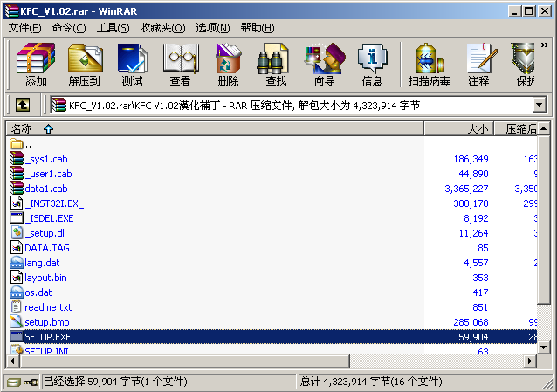Sort by the 名称 column header
This screenshot has width=557, height=392.
tap(215, 129)
